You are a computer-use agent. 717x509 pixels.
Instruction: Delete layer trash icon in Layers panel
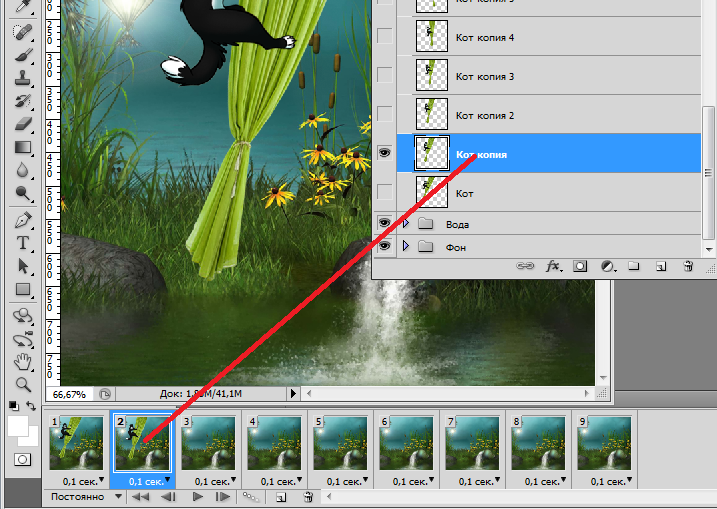pyautogui.click(x=688, y=266)
